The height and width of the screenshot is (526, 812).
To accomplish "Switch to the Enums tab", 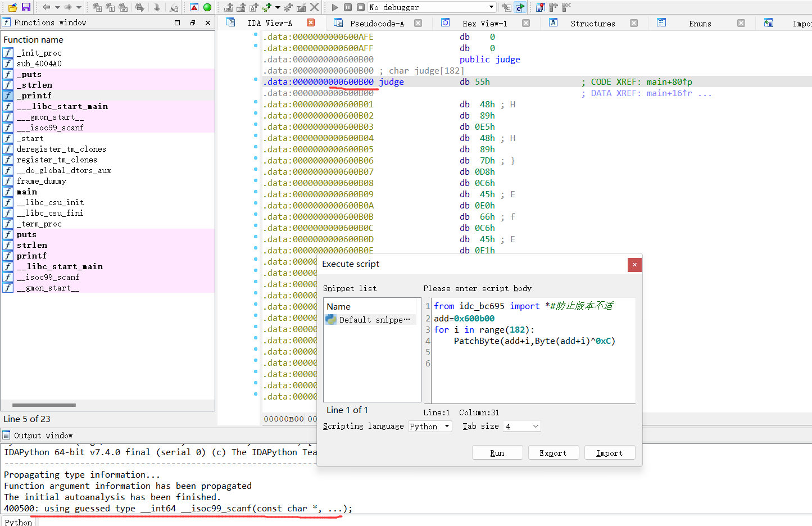I will [700, 23].
